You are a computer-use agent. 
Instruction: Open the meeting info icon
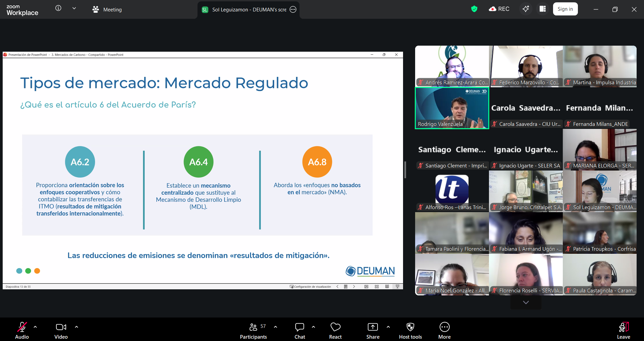tap(58, 8)
